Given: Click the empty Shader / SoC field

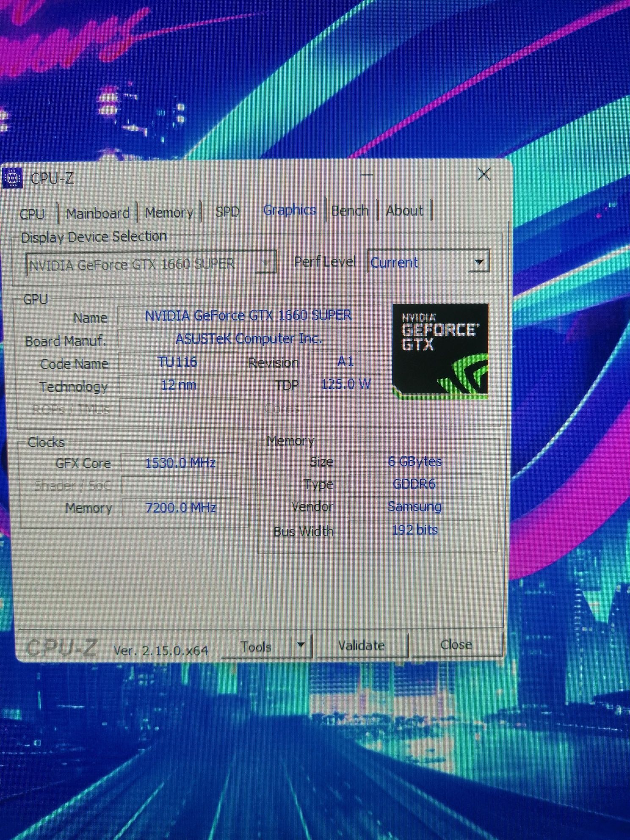Looking at the screenshot, I should coord(180,485).
